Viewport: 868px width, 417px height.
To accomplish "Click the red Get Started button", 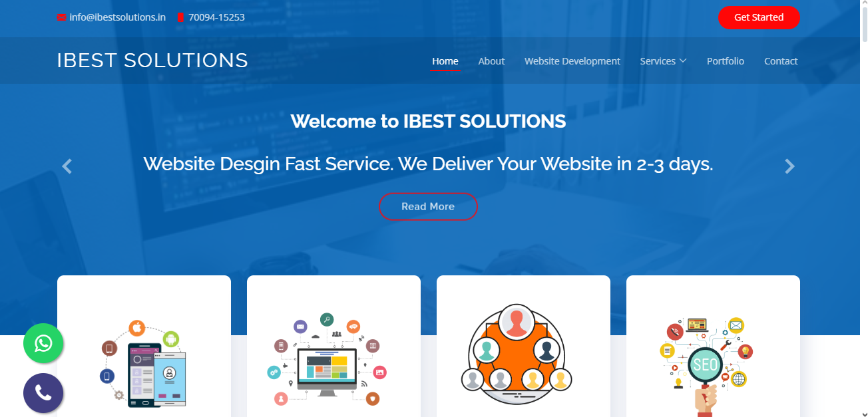I will pos(759,17).
